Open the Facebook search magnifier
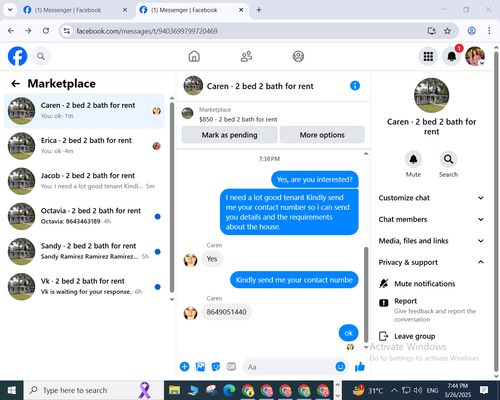Screen dimensions: 500x400 point(41,56)
